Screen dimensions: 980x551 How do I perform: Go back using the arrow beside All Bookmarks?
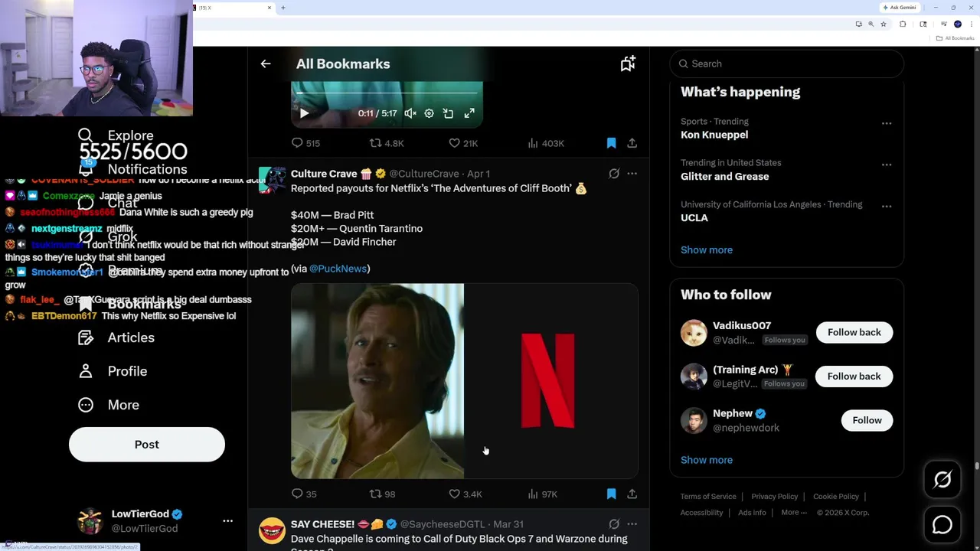tap(266, 64)
